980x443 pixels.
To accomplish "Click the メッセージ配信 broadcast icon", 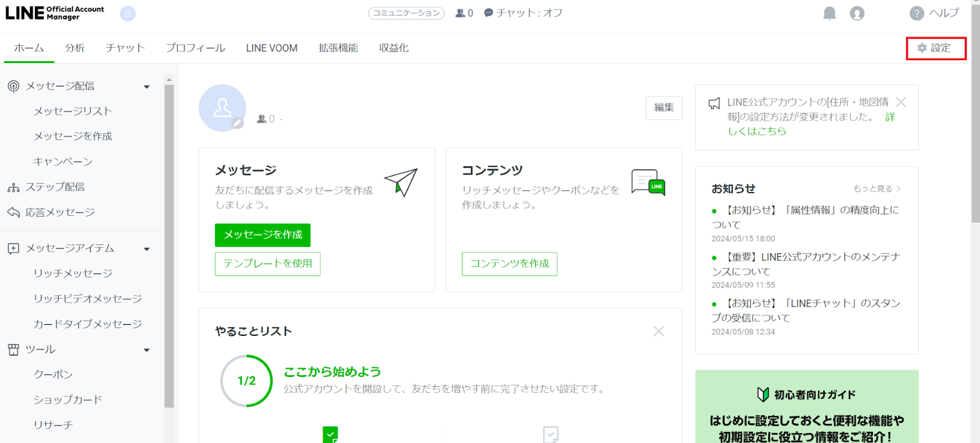I will coord(13,86).
